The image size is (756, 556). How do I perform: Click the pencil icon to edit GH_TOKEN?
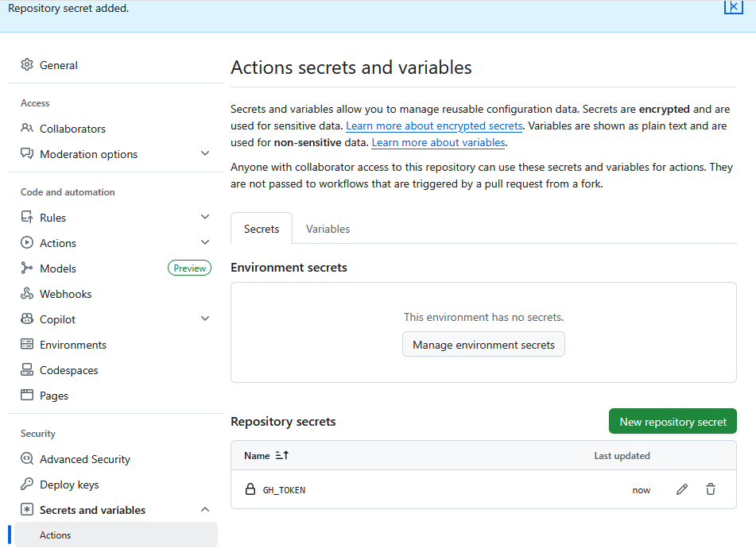tap(681, 490)
